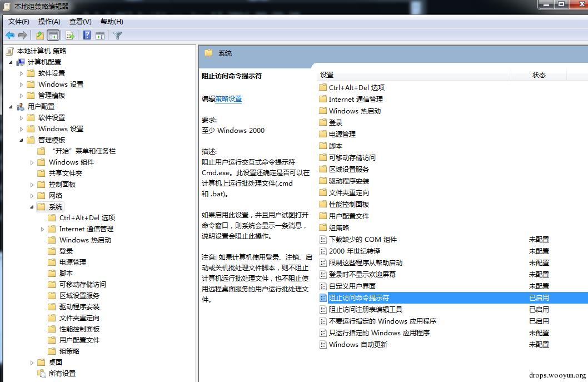
Task: Click the 状态 column header
Action: click(x=539, y=74)
